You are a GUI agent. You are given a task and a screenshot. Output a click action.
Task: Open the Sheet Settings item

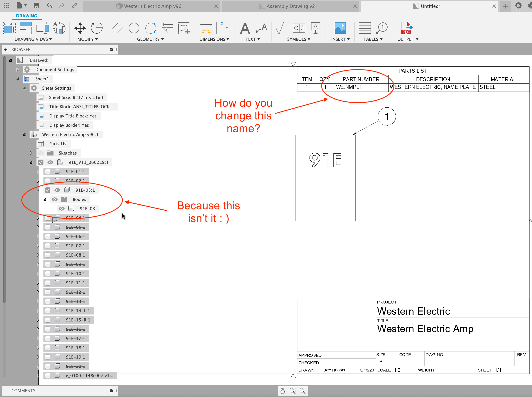click(57, 88)
